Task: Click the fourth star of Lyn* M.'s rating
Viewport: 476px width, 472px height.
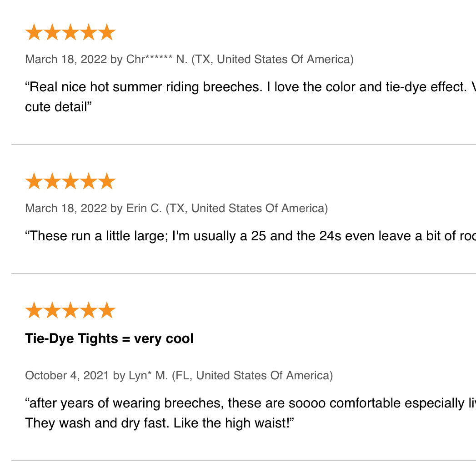Action: tap(89, 310)
